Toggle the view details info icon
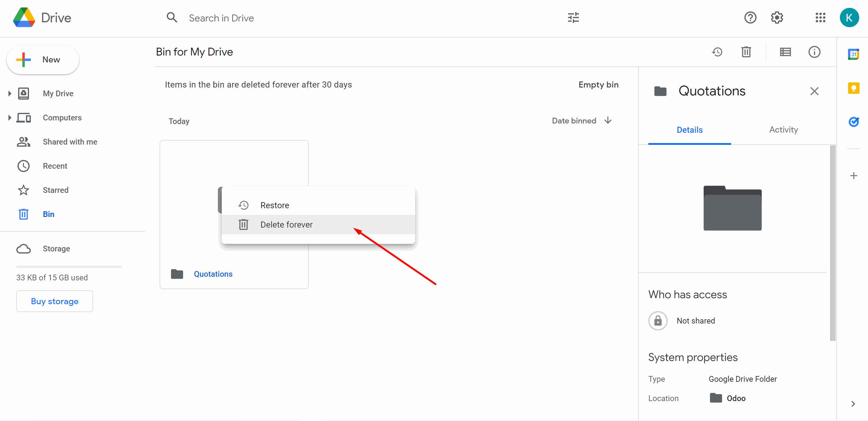The height and width of the screenshot is (421, 868). [x=815, y=52]
